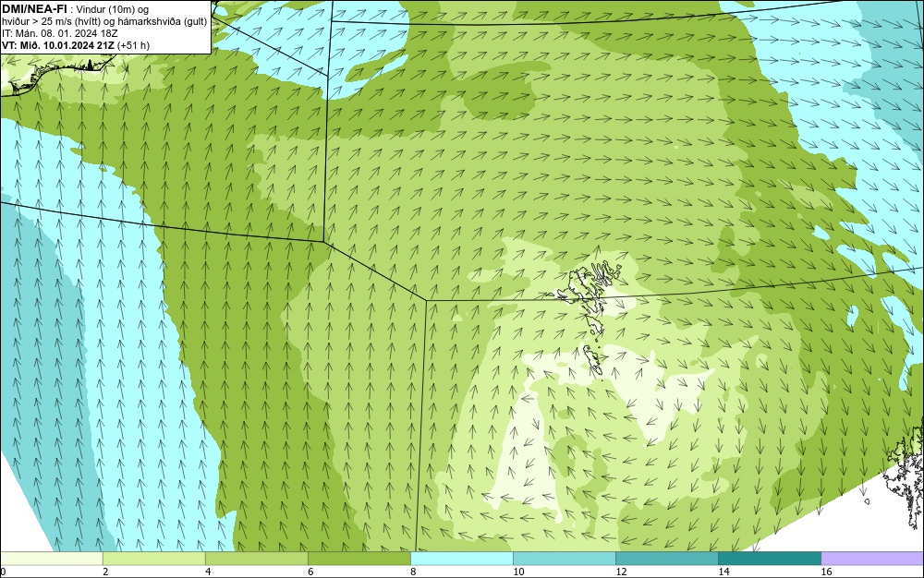Click the 0–2 m/s pale legend swatch

click(51, 559)
